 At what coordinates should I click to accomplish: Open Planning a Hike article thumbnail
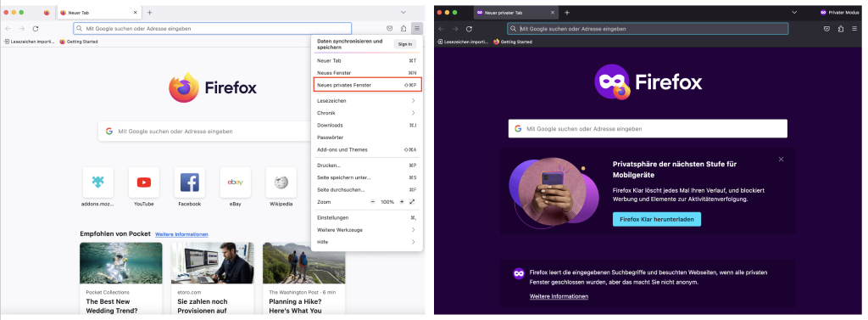click(x=304, y=263)
